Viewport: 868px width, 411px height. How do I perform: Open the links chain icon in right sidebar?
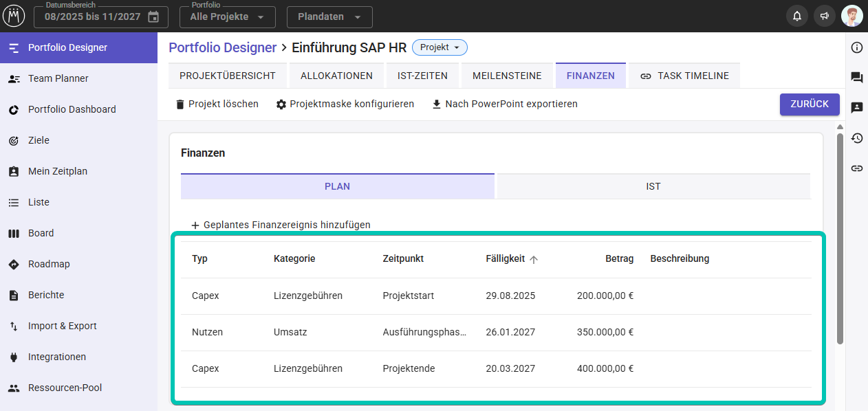click(x=856, y=168)
